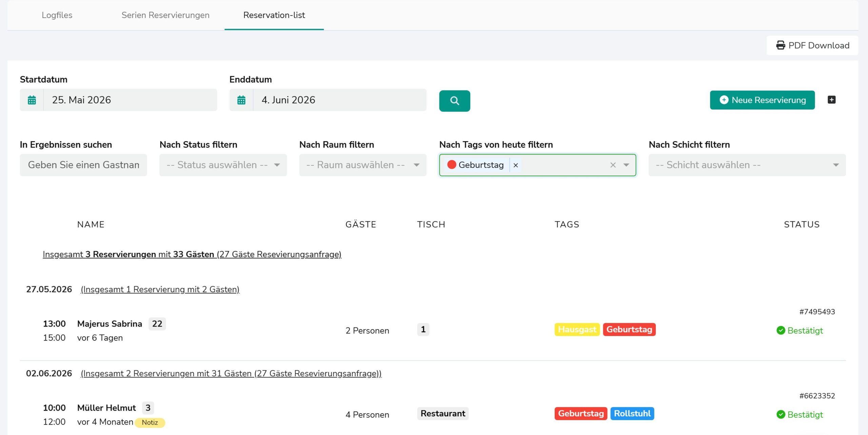Open the Müller Helmut reservation

pyautogui.click(x=106, y=408)
